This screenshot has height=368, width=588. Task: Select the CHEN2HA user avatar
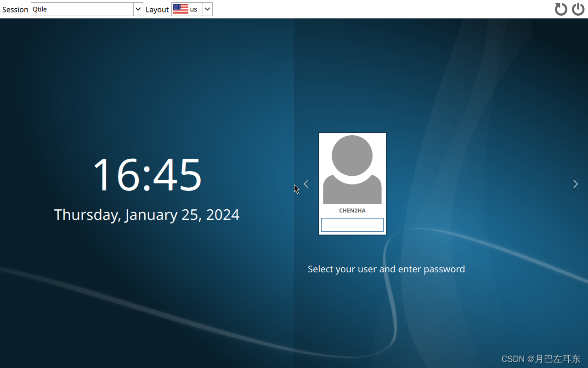pyautogui.click(x=352, y=170)
